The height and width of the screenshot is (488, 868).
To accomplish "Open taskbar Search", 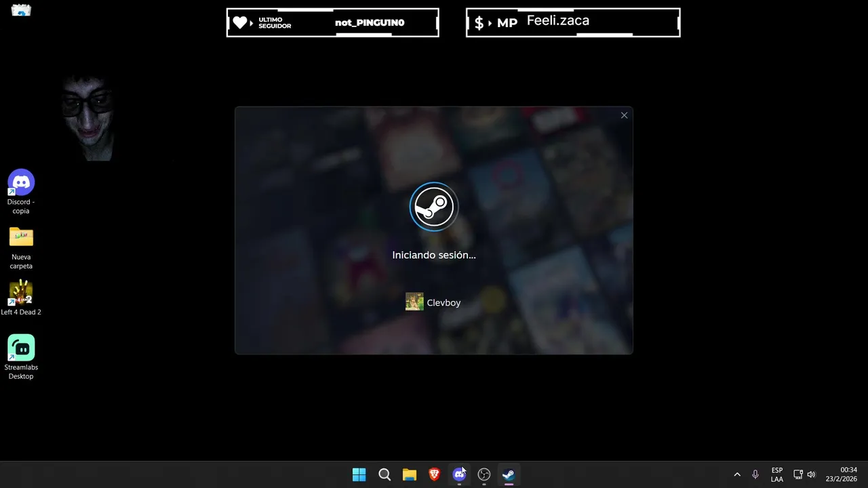I will 384,474.
